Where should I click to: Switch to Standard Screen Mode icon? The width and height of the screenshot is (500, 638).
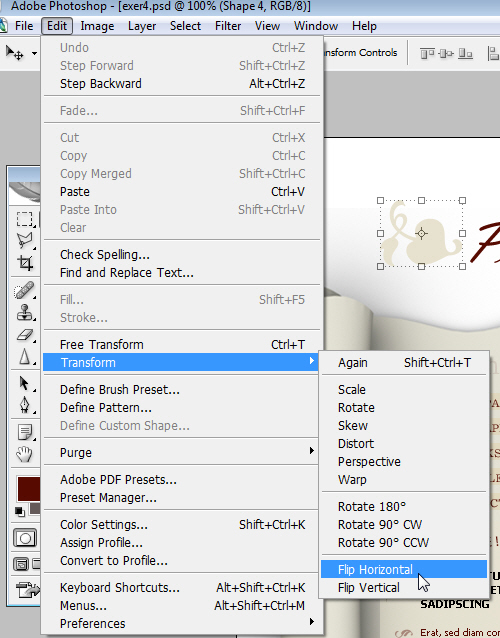(21, 564)
